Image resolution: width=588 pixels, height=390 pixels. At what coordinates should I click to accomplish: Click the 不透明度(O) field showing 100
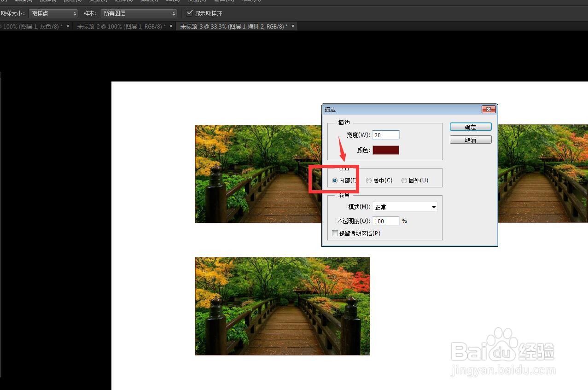386,221
